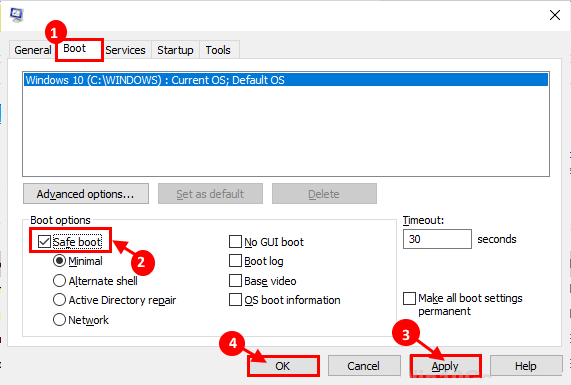571x385 pixels.
Task: Switch to the Tools tab
Action: (218, 50)
